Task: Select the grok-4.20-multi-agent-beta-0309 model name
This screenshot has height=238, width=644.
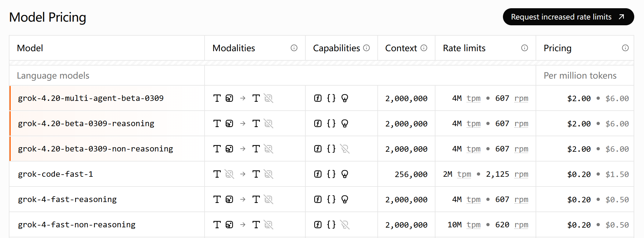Action: 91,98
